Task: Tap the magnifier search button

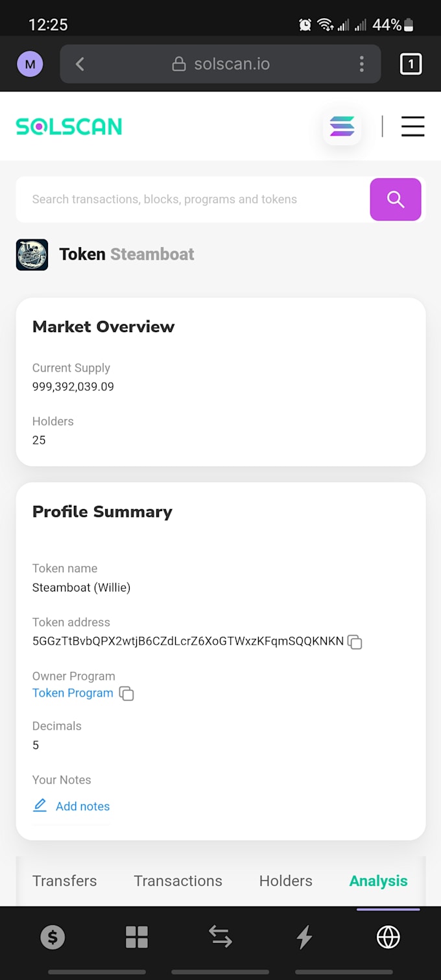Action: pos(396,199)
